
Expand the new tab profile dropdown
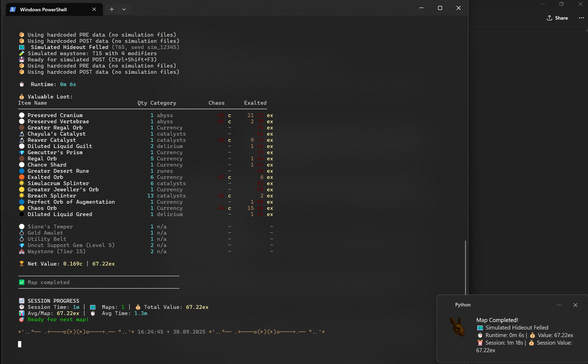[124, 9]
